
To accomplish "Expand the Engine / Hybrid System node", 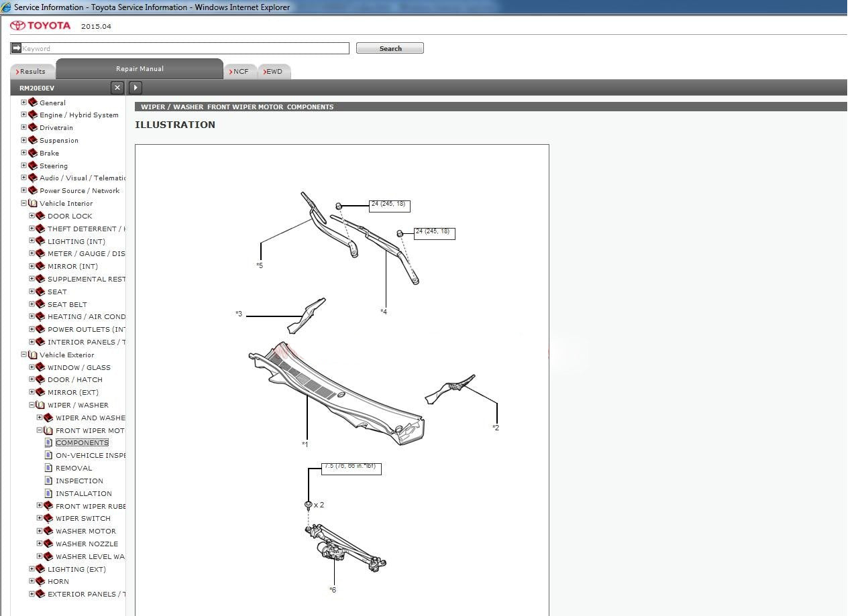I will click(x=23, y=115).
